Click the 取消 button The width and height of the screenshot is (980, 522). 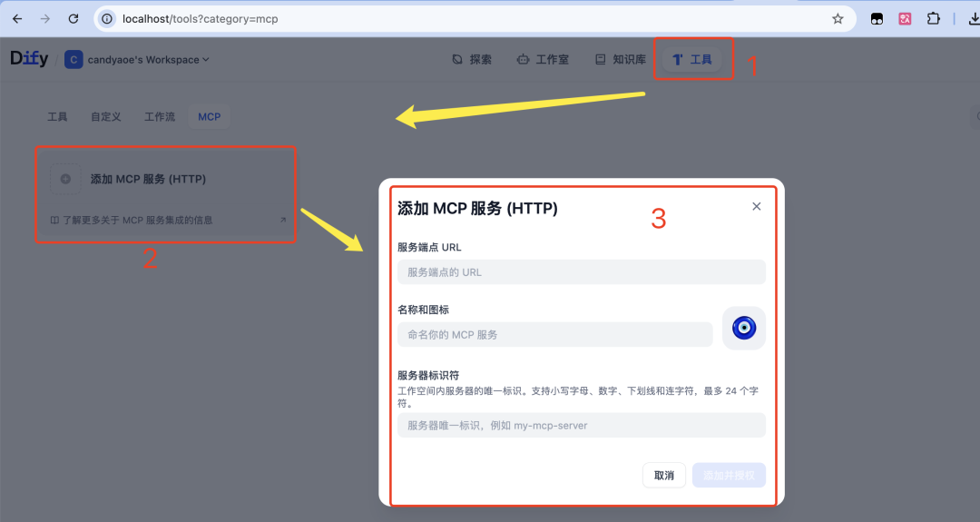pyautogui.click(x=663, y=475)
